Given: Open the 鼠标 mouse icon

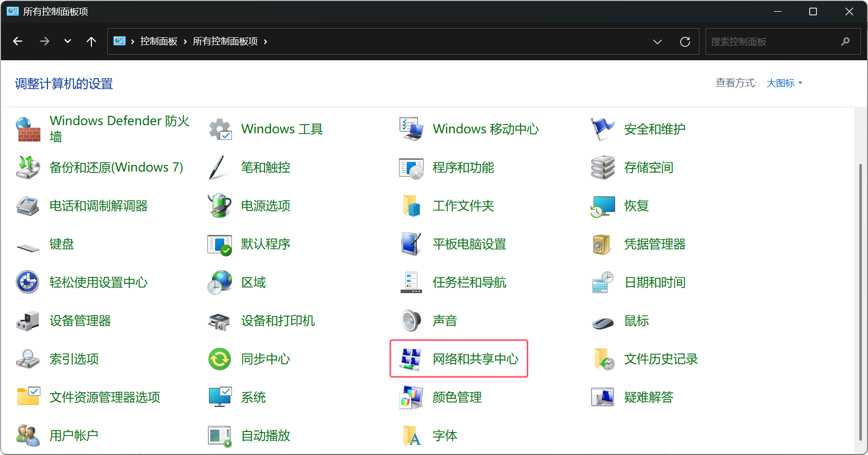Looking at the screenshot, I should pyautogui.click(x=603, y=323).
